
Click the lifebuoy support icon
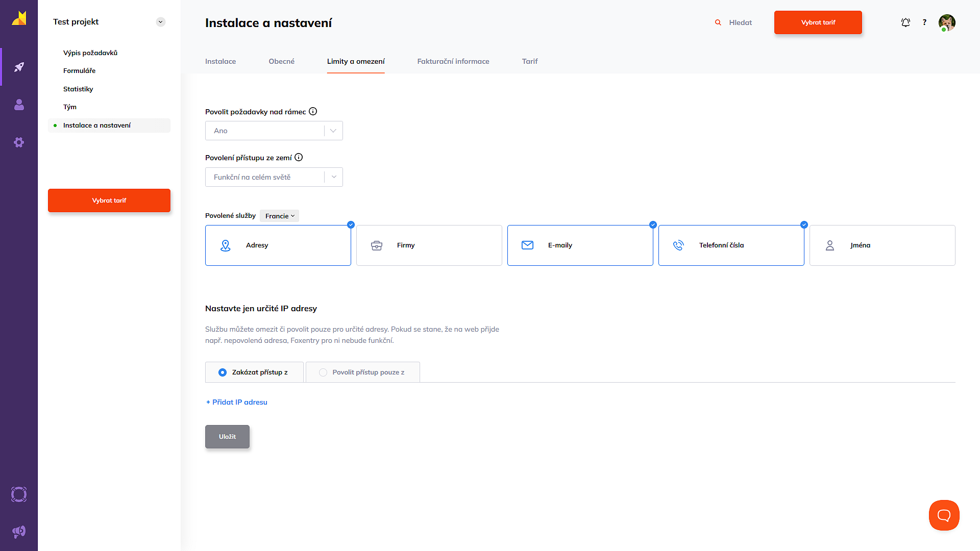19,494
